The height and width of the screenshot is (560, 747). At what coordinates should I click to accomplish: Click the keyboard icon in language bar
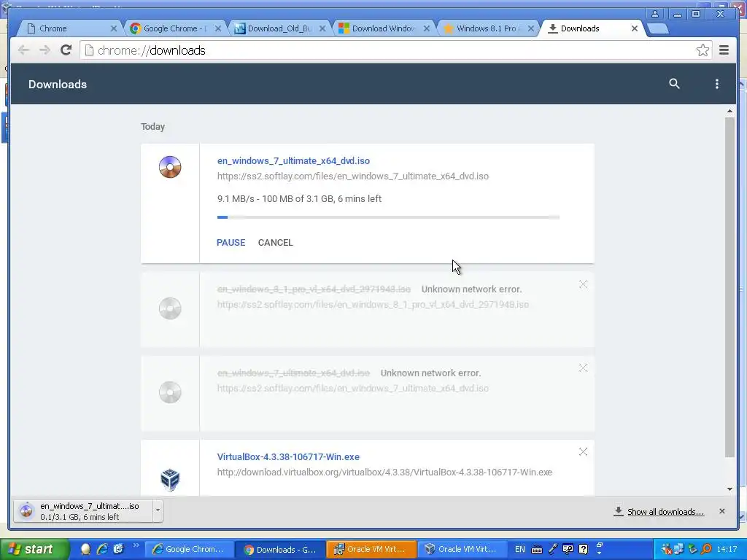537,550
